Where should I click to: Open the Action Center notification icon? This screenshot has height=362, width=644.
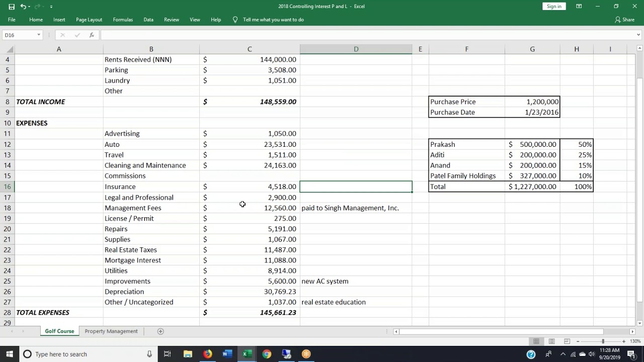point(631,354)
